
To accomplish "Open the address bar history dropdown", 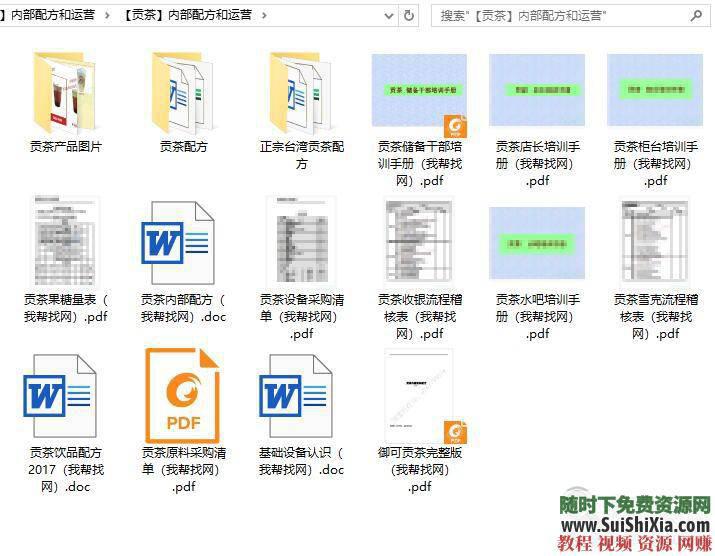I will pyautogui.click(x=389, y=16).
